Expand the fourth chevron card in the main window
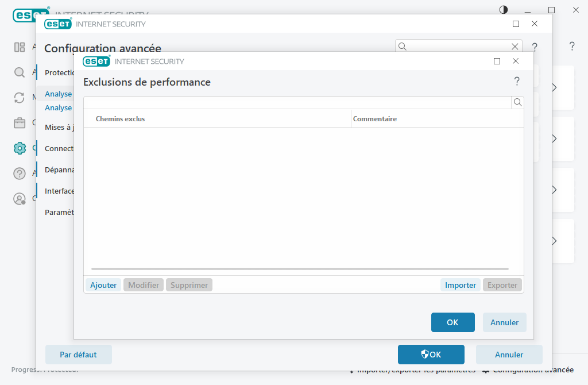The image size is (588, 385). tap(554, 241)
